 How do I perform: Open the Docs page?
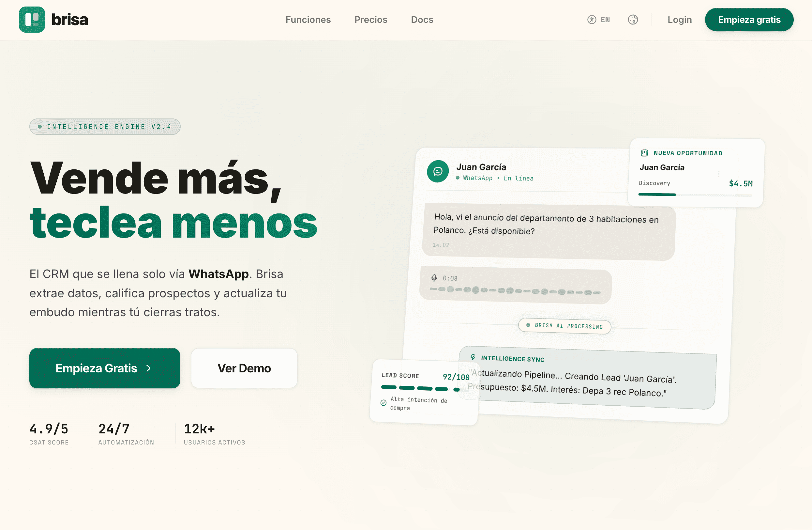click(422, 20)
